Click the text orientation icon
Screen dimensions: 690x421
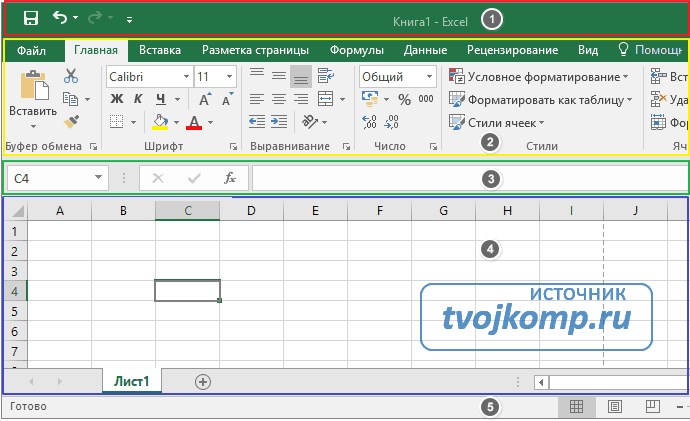(x=310, y=121)
